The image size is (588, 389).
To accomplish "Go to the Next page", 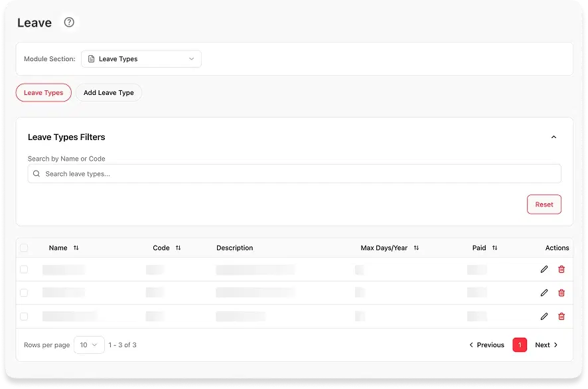I will point(546,345).
